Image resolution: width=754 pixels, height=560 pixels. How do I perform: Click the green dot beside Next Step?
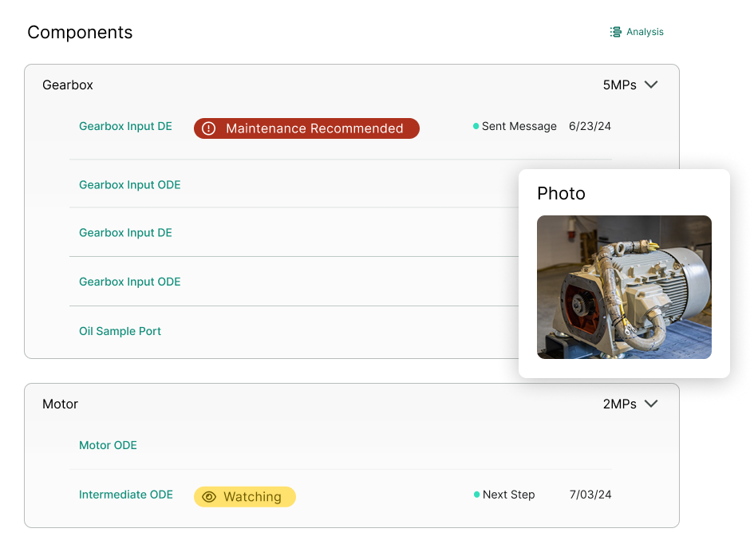[476, 495]
